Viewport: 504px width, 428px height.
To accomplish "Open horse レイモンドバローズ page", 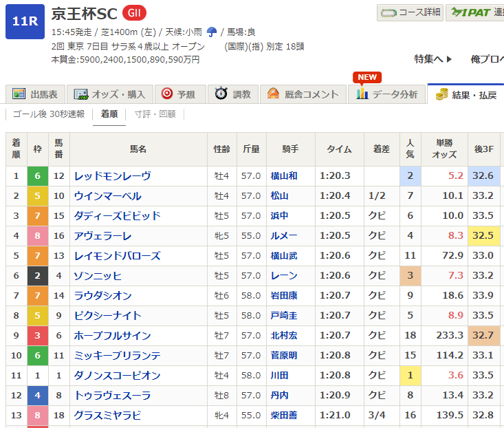I will 118,256.
